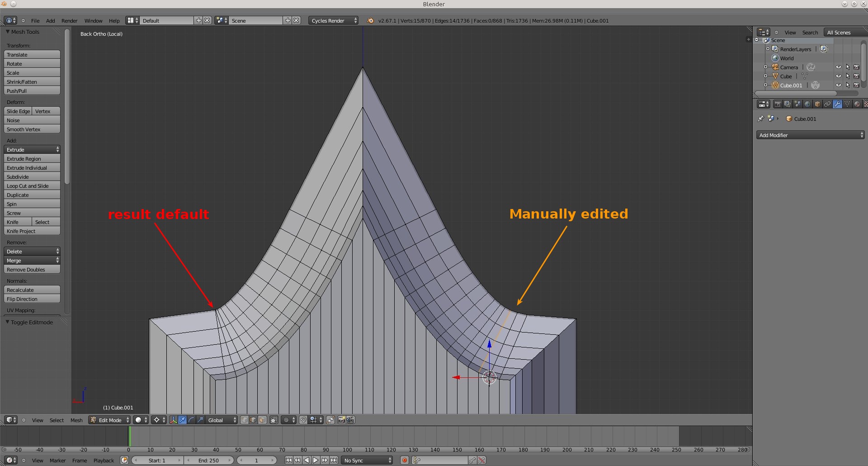Click the snap magnet icon in viewport header
The width and height of the screenshot is (868, 466).
(303, 420)
